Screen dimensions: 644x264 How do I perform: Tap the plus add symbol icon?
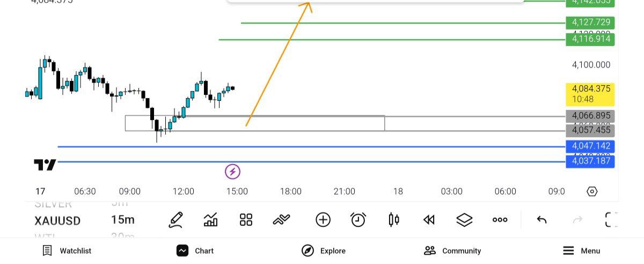[323, 219]
